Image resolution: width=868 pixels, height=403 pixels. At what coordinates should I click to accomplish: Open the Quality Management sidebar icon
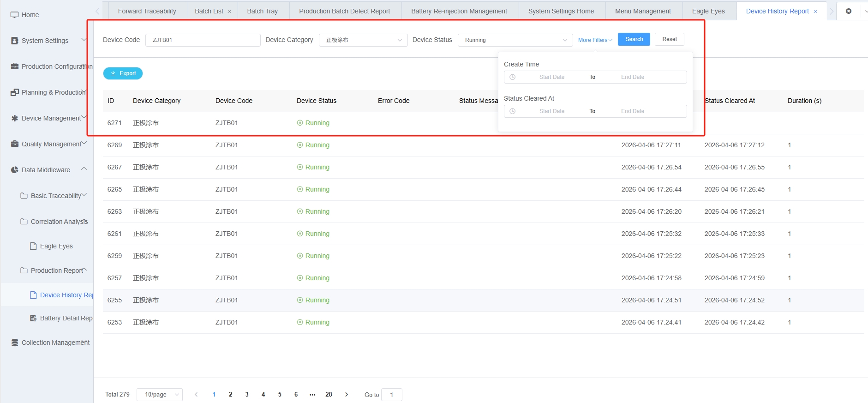tap(15, 144)
